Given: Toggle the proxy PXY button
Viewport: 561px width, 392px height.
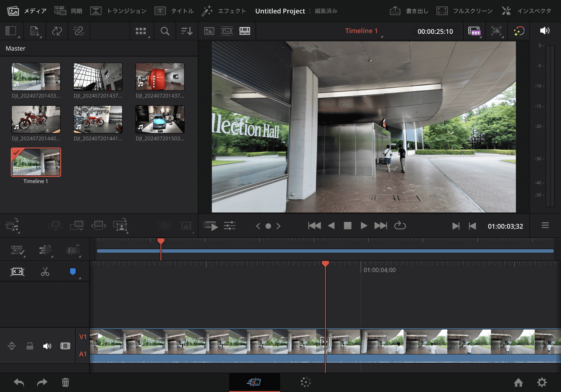Looking at the screenshot, I should pos(474,31).
